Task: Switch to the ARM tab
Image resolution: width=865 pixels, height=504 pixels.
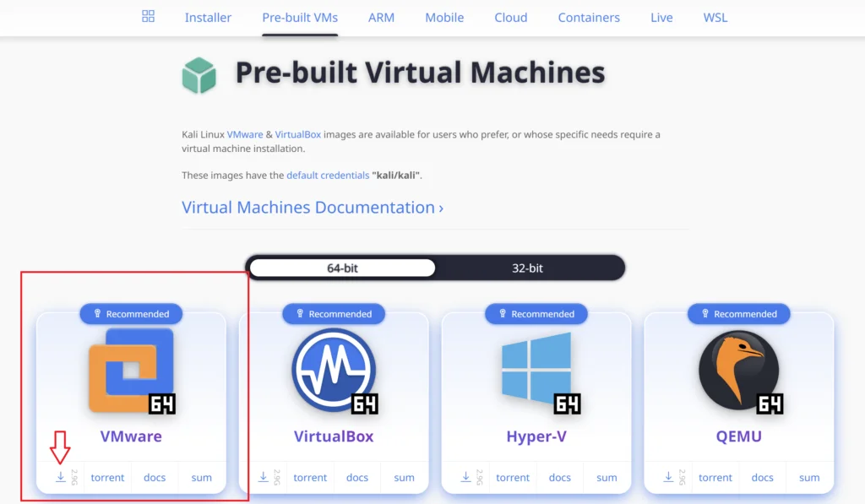Action: point(381,18)
